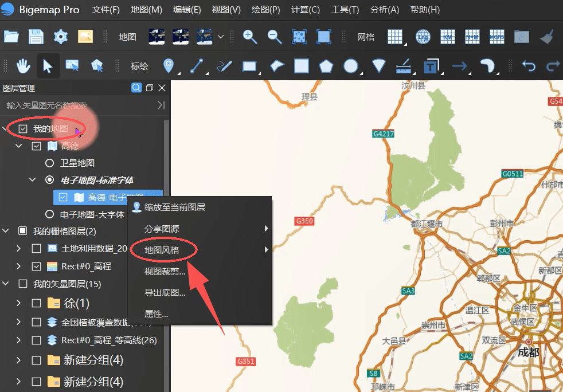Image resolution: width=563 pixels, height=392 pixels.
Task: Select the straight line drawing tool
Action: coord(197,66)
